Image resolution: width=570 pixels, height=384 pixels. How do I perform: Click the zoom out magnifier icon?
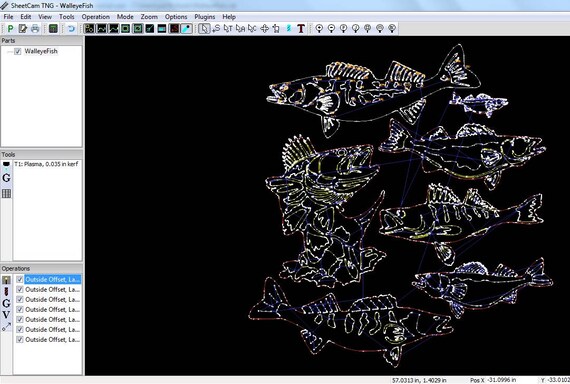331,28
